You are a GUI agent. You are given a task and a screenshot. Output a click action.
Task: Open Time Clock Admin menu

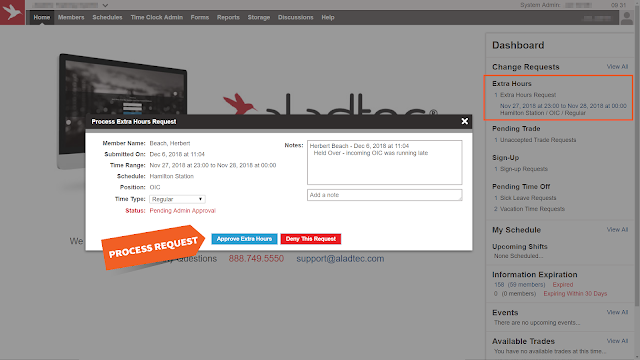click(x=157, y=18)
